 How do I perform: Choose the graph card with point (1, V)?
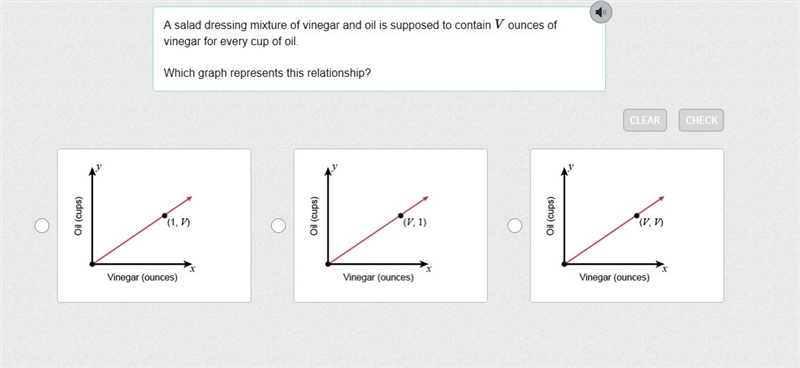154,226
